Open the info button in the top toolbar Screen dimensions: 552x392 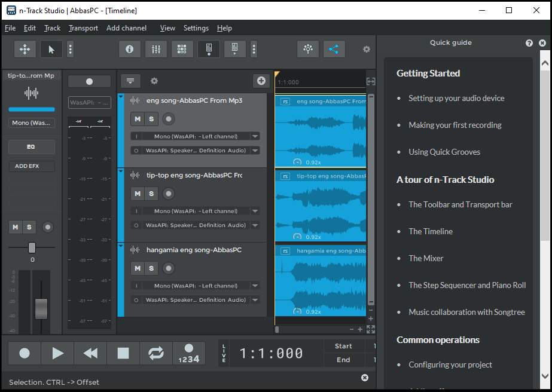pyautogui.click(x=130, y=49)
